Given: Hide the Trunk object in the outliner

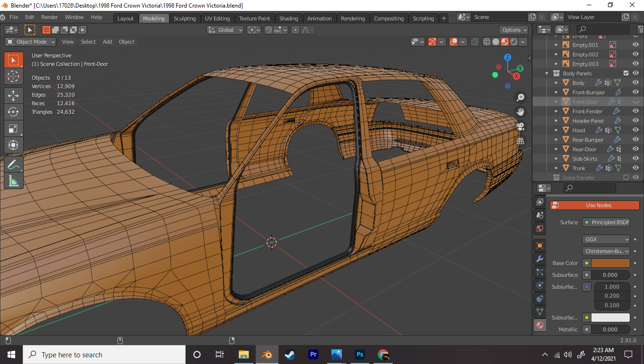Looking at the screenshot, I should [x=635, y=168].
